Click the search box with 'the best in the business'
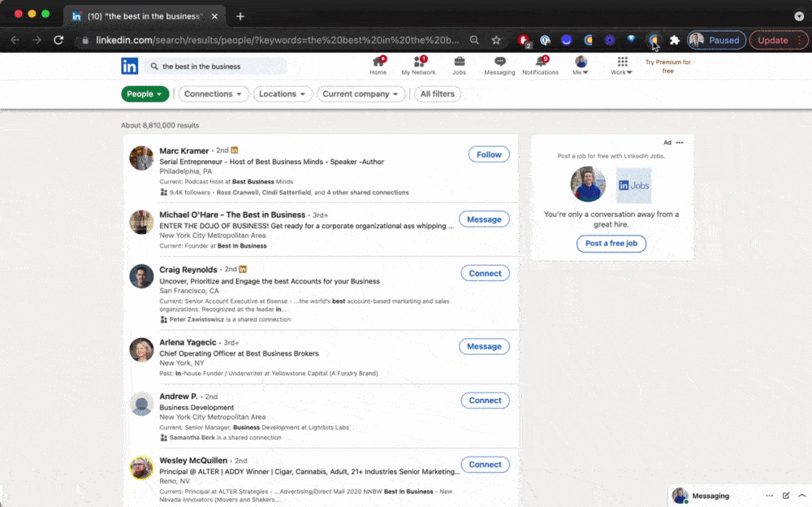Viewport: 812px width, 507px height. point(215,67)
